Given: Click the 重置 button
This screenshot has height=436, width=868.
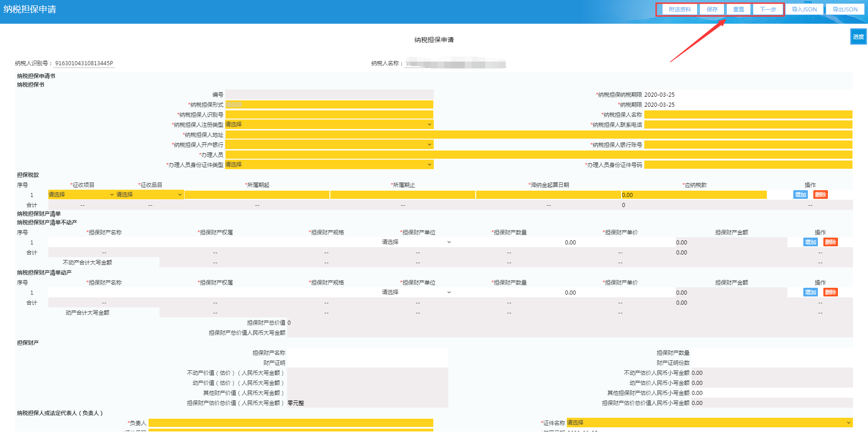Looking at the screenshot, I should click(738, 10).
